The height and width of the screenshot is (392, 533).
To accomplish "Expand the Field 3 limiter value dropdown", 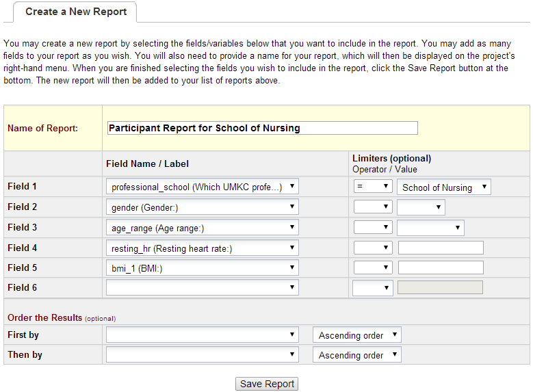I will pyautogui.click(x=430, y=228).
